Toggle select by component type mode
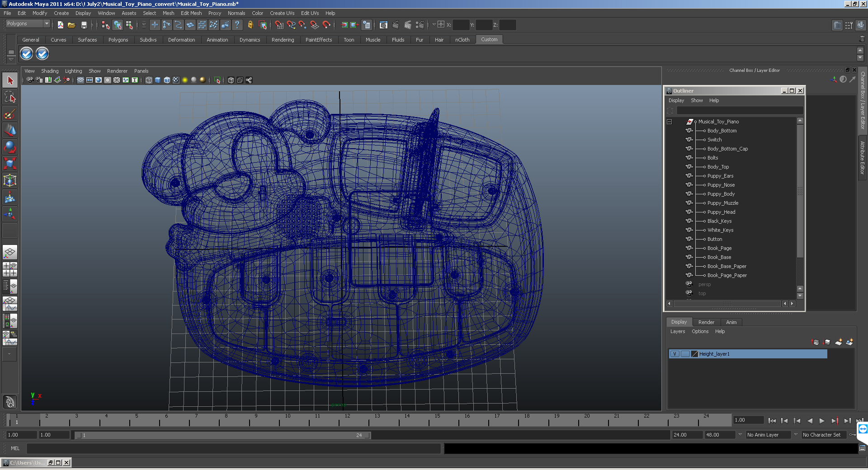868x470 pixels. 129,25
